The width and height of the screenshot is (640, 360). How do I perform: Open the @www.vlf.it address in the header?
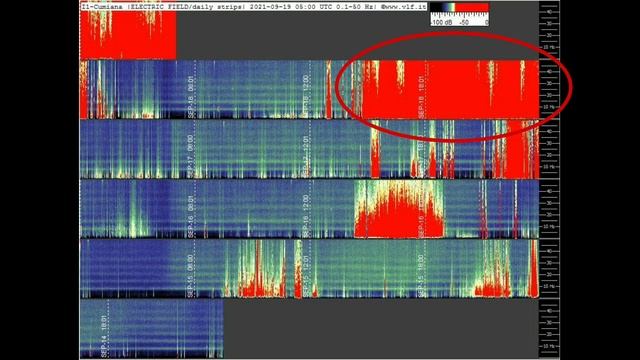coord(403,7)
